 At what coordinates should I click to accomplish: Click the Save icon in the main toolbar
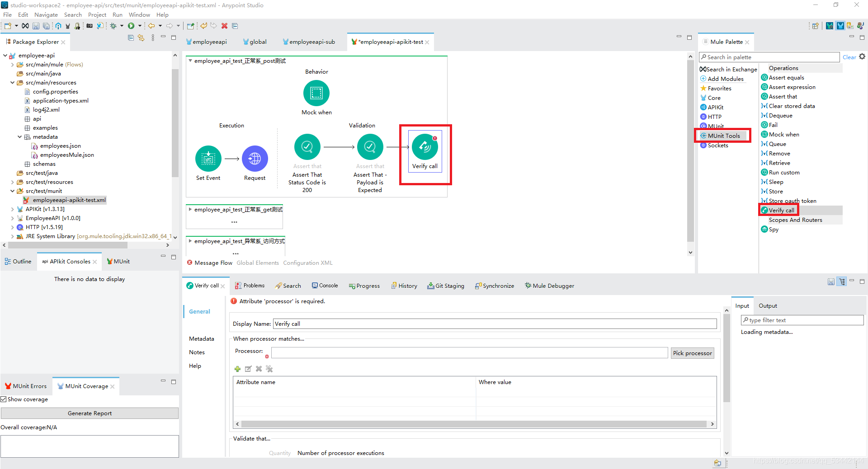click(36, 26)
